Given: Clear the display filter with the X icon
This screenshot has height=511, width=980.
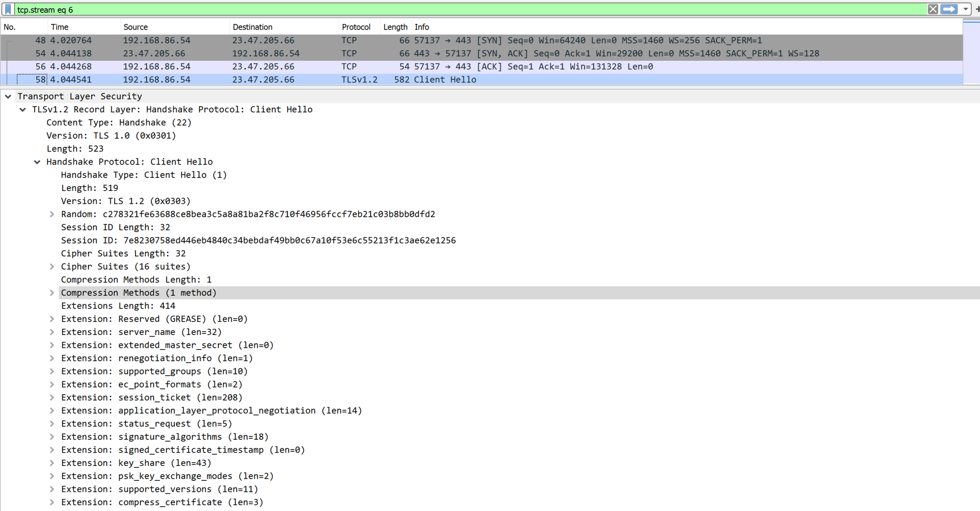Looking at the screenshot, I should (x=933, y=9).
